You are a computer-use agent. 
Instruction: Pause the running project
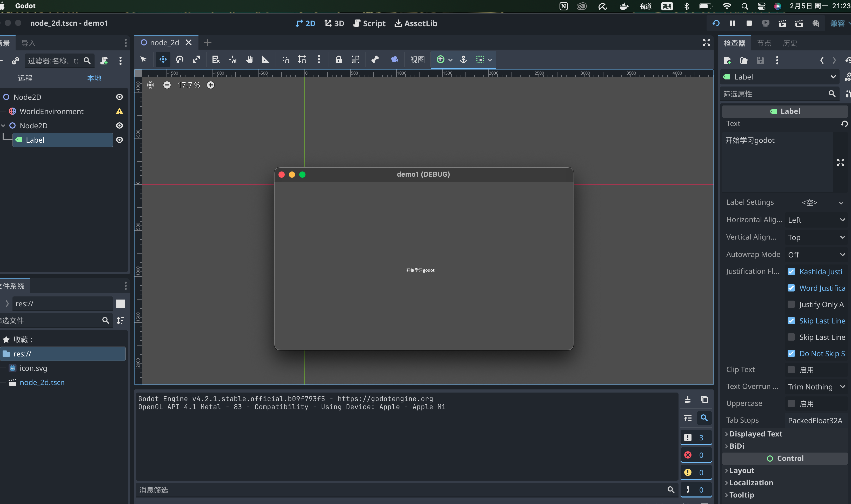[733, 23]
